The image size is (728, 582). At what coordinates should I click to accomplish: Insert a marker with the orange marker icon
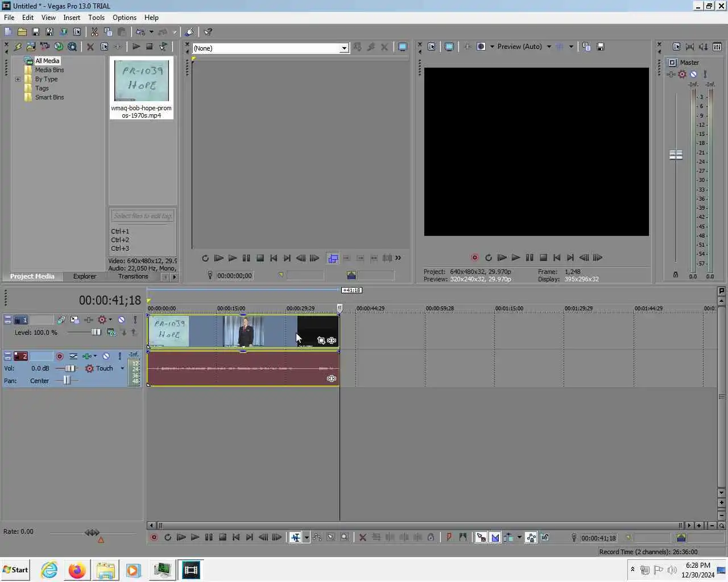tap(449, 537)
